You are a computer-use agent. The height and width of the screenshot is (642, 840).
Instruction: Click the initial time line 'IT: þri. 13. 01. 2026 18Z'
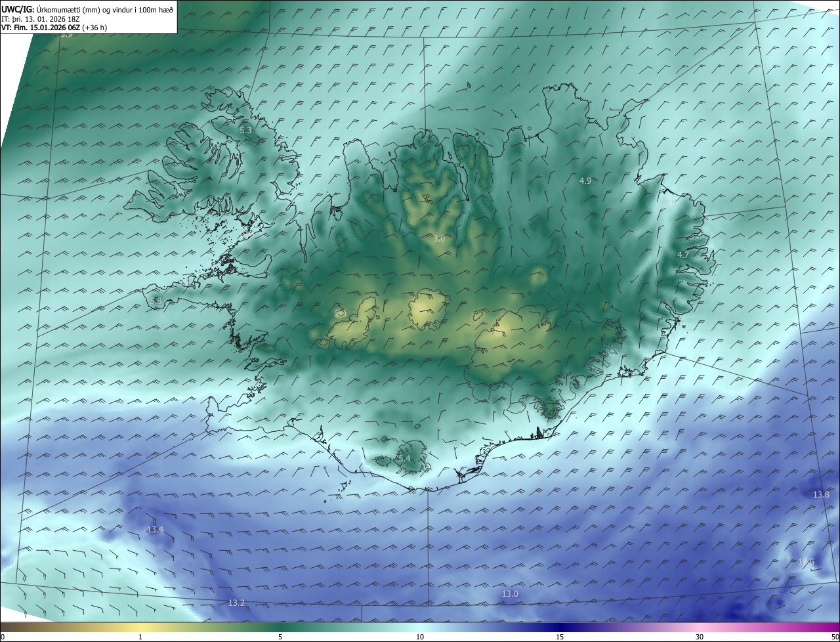[x=41, y=19]
